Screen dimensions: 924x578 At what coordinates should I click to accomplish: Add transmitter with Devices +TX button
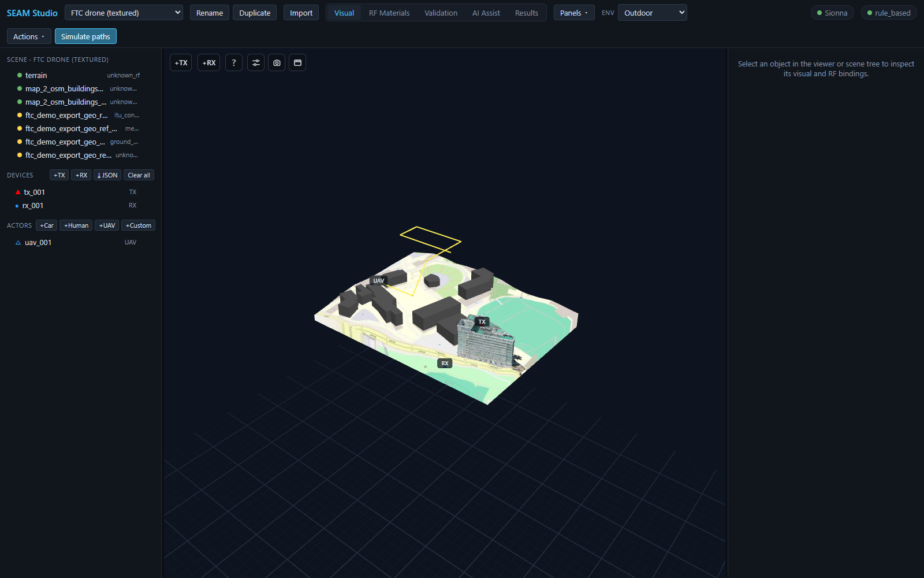coord(59,175)
